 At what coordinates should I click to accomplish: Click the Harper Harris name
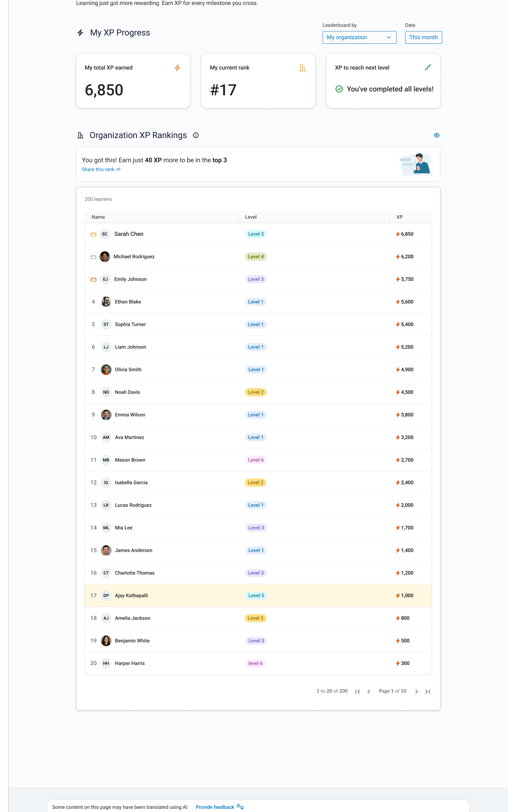point(130,663)
